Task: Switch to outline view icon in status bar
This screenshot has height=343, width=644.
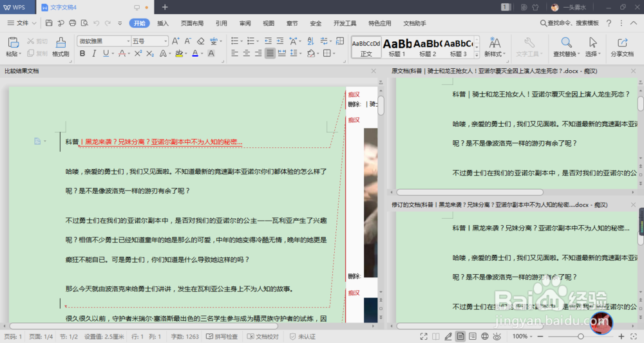Action: 473,337
